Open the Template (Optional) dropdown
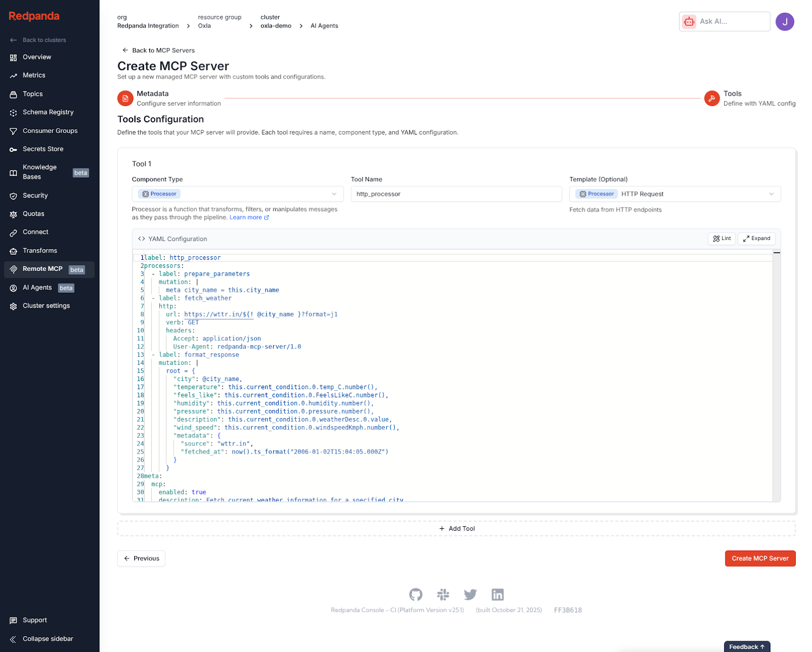The height and width of the screenshot is (652, 812). click(x=675, y=194)
